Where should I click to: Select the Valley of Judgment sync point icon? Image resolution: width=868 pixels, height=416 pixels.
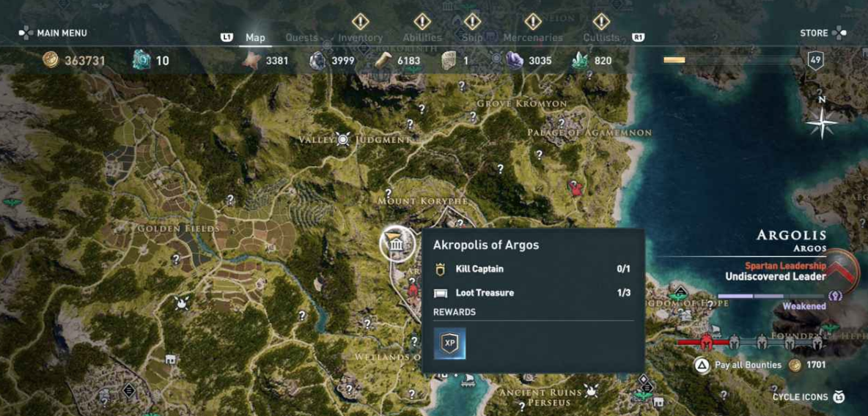click(343, 139)
